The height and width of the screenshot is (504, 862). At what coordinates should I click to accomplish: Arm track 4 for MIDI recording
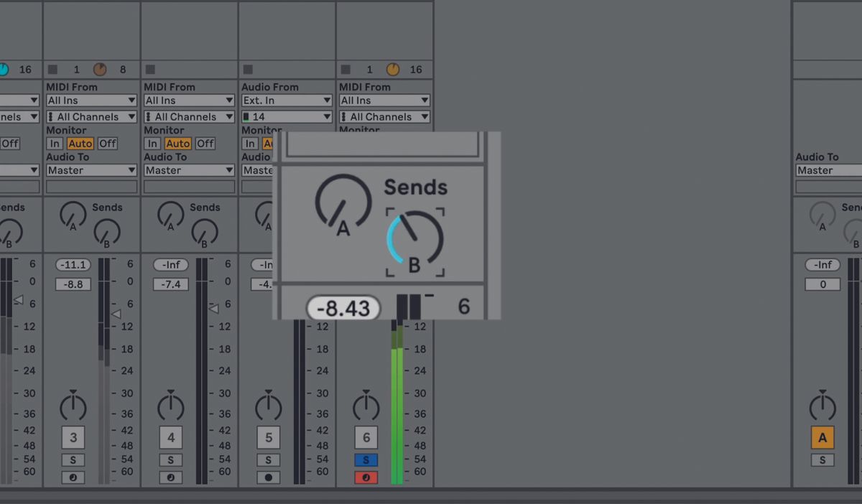click(x=170, y=477)
